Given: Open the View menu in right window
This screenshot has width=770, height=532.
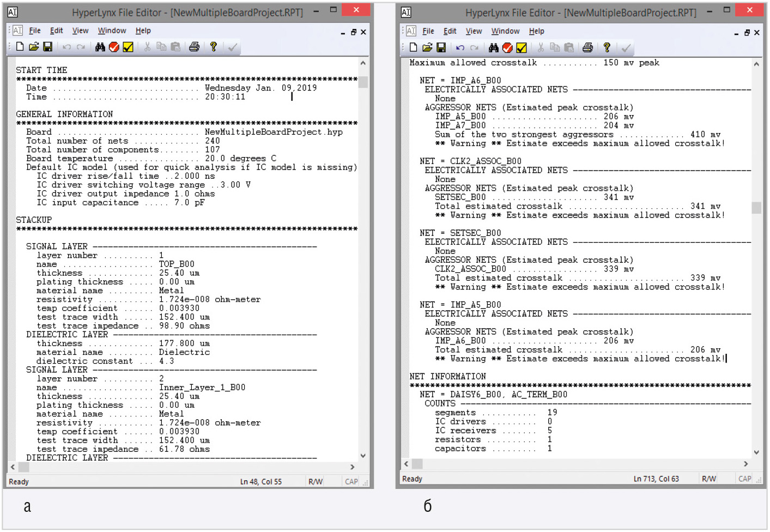Looking at the screenshot, I should 474,31.
